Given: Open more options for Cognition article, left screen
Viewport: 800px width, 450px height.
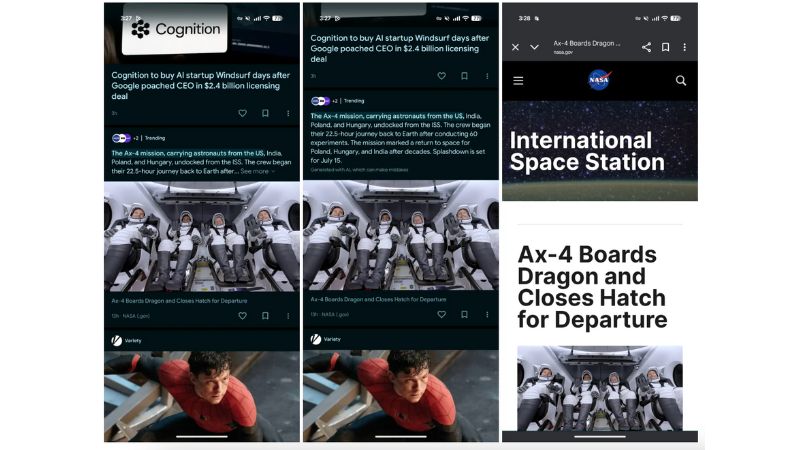Looking at the screenshot, I should click(287, 113).
